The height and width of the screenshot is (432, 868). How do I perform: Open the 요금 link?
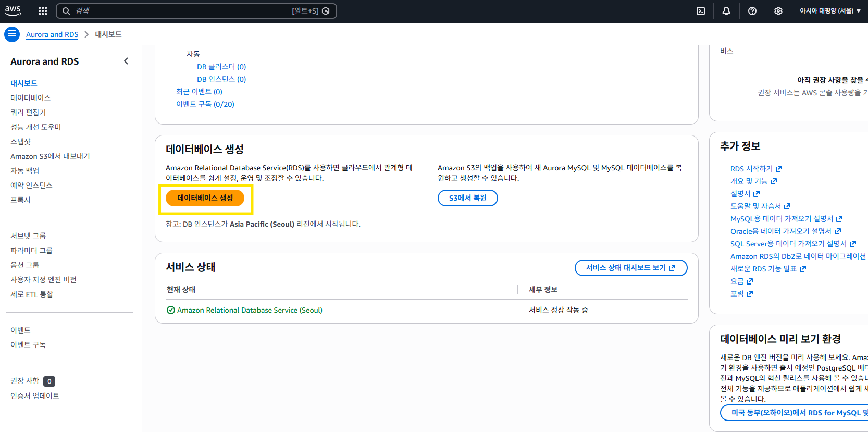pos(741,281)
